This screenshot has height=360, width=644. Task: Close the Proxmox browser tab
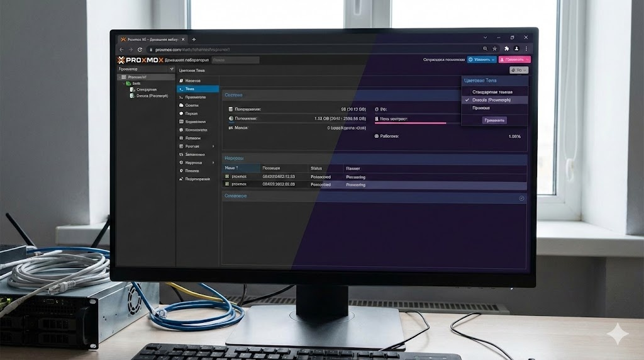[x=183, y=40]
